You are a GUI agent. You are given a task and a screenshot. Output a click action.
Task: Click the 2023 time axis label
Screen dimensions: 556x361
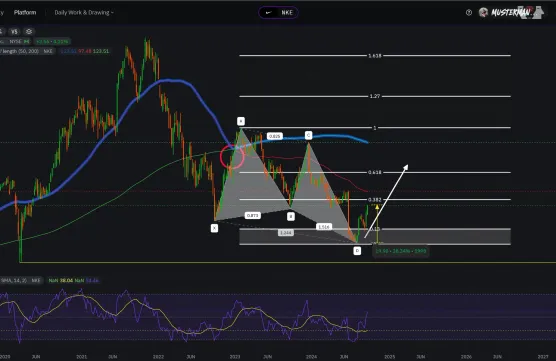[235, 357]
